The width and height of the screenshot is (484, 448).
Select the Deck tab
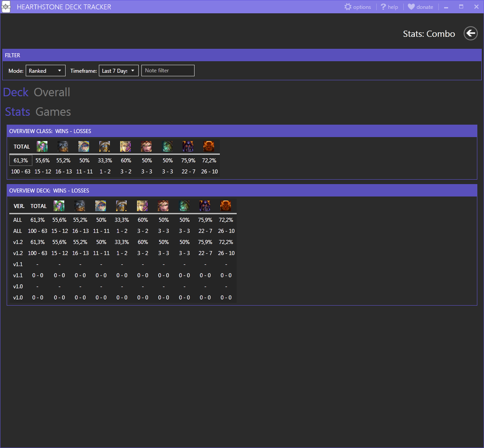click(16, 92)
